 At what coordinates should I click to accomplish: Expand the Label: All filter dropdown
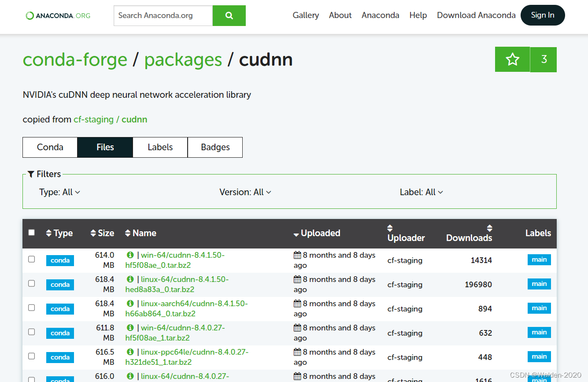[422, 192]
